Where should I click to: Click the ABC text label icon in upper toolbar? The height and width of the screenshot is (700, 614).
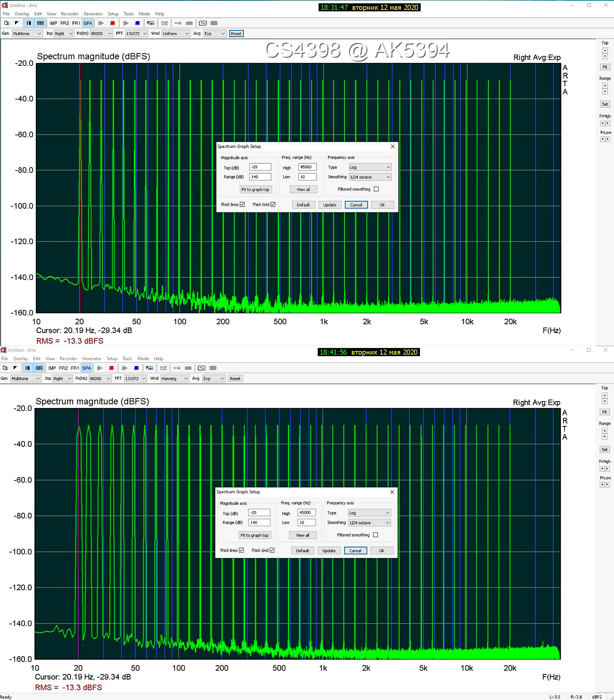[151, 23]
